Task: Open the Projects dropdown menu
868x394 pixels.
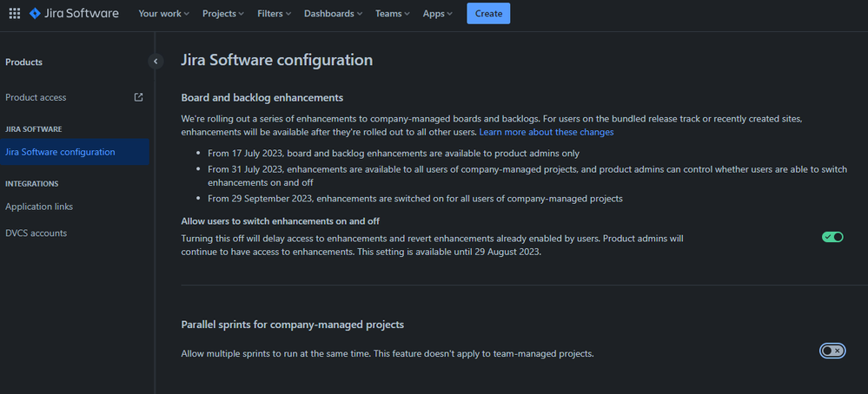Action: 223,14
